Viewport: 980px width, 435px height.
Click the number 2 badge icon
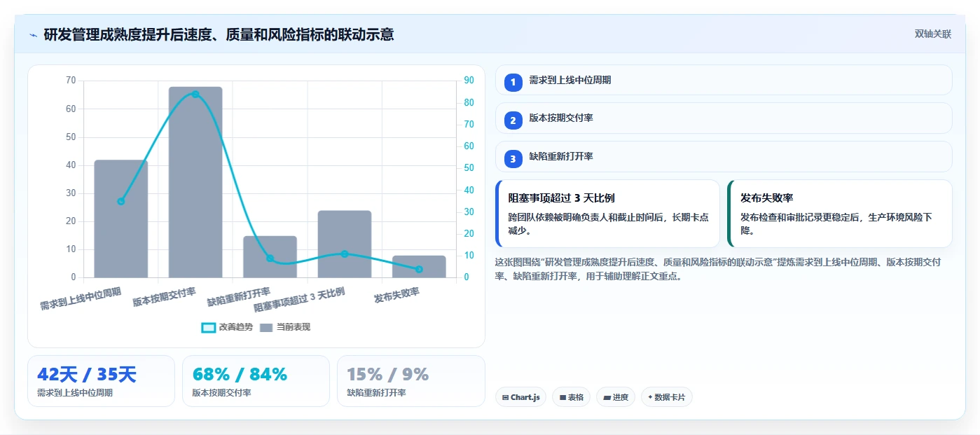tap(513, 120)
